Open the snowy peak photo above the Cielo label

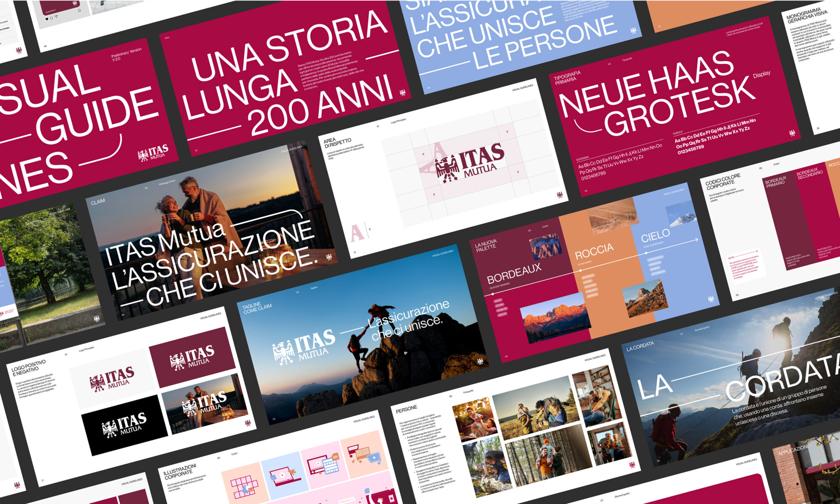coord(680,214)
